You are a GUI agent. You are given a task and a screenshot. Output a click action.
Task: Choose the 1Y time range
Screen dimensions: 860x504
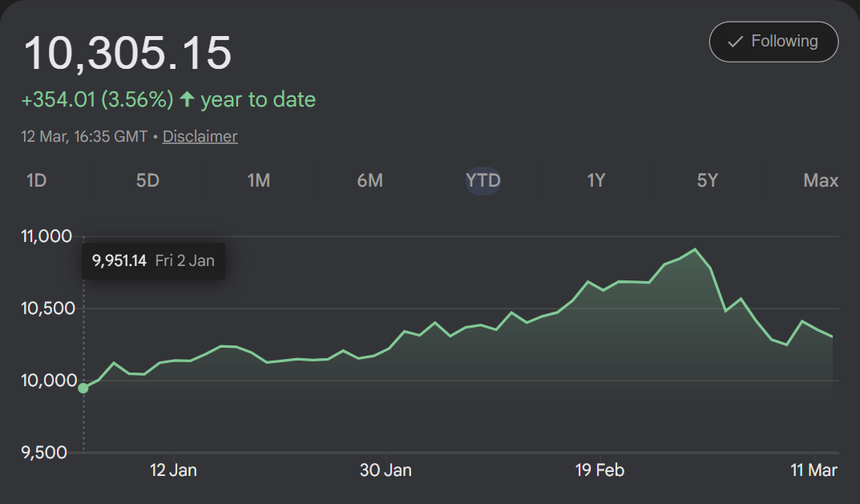(x=596, y=180)
